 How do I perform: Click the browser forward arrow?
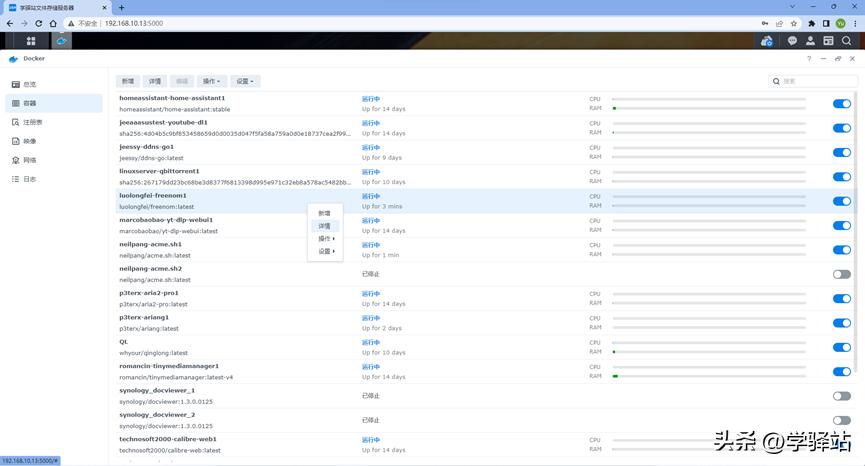pos(24,23)
